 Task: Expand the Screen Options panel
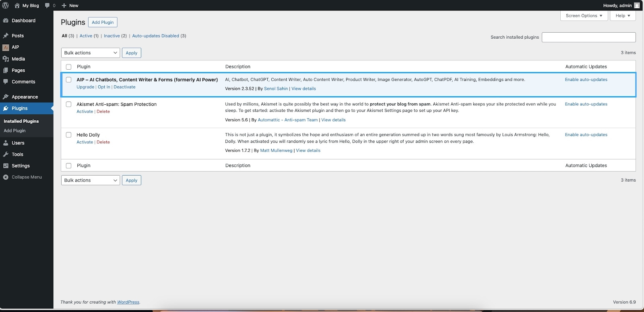(584, 16)
